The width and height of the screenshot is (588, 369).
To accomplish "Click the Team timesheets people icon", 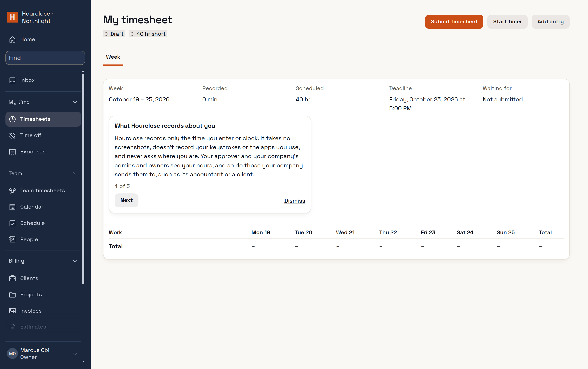I will [12, 191].
